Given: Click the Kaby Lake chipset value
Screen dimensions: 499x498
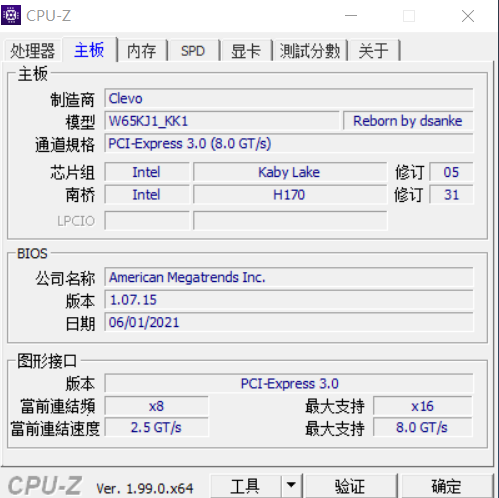Looking at the screenshot, I should pos(290,172).
